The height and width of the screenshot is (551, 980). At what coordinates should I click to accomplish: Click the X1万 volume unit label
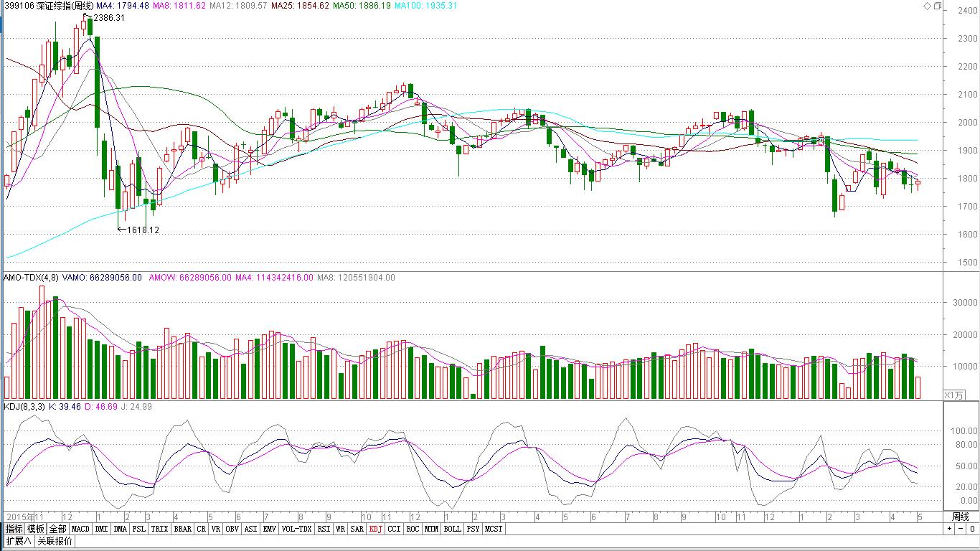953,395
